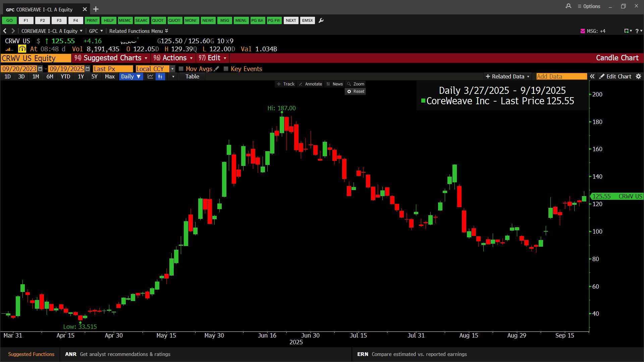Expand the Related Data dropdown
Image resolution: width=644 pixels, height=362 pixels.
click(507, 76)
